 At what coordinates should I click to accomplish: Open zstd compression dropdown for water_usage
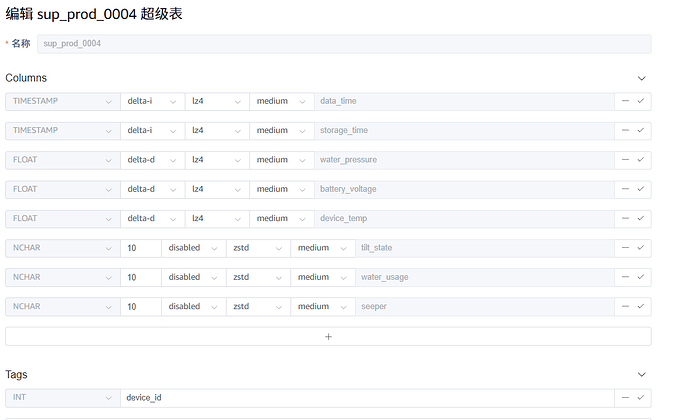click(x=258, y=277)
